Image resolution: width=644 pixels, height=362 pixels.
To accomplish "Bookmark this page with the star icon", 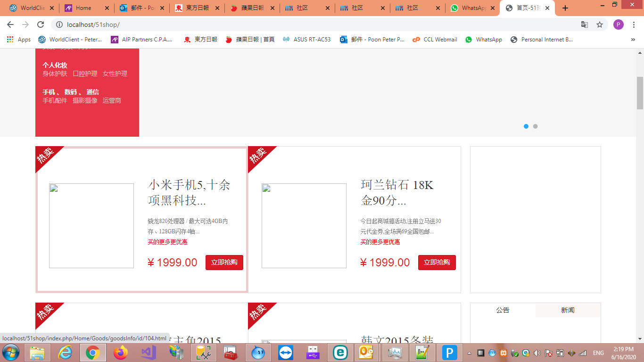I will click(x=600, y=25).
